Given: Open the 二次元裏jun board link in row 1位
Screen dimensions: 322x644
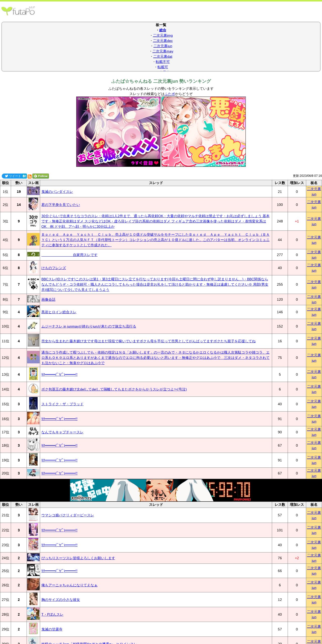Looking at the screenshot, I should click(314, 192).
